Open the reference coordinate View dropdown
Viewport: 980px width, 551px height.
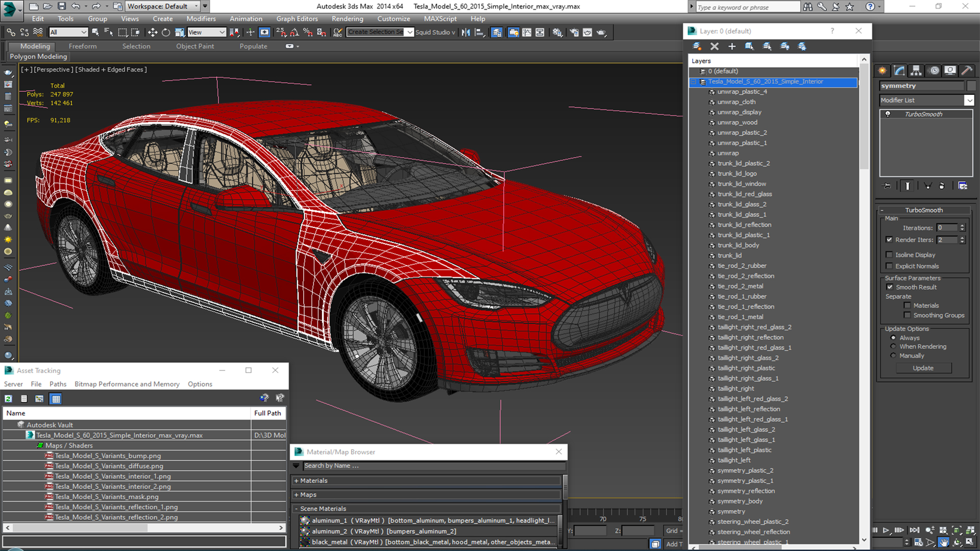[207, 32]
